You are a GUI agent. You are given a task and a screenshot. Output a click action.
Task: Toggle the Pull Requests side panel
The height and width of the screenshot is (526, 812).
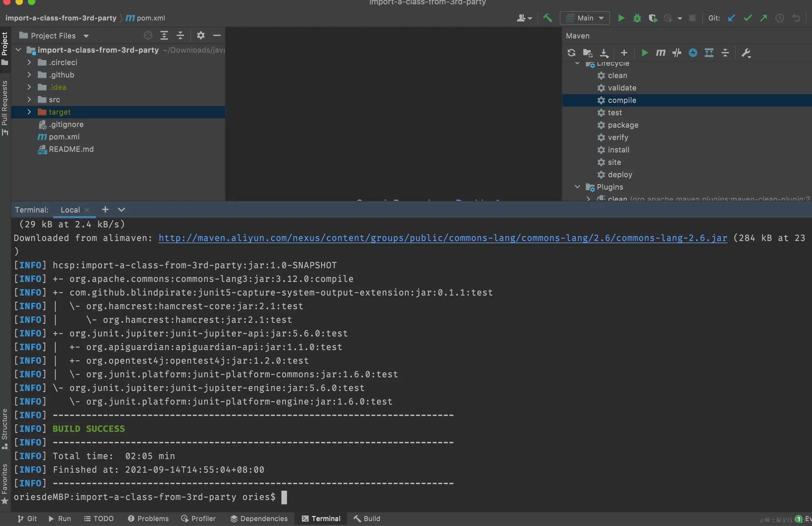click(x=5, y=108)
